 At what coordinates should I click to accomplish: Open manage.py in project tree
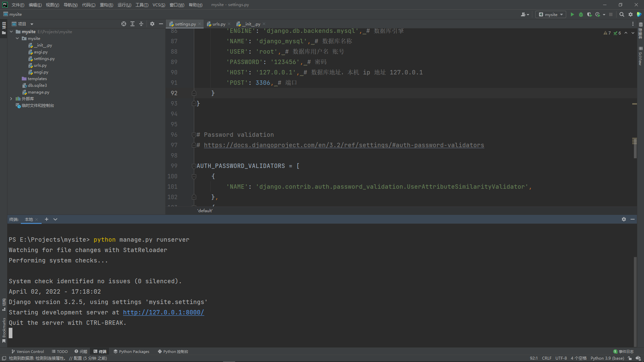tap(38, 92)
